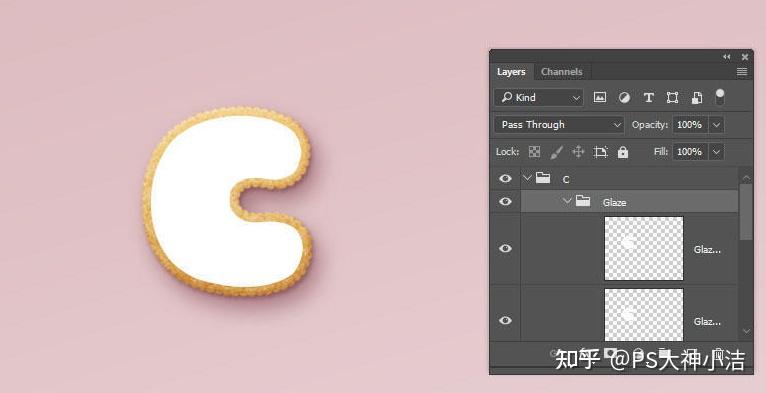The image size is (766, 393).
Task: Open the Opacity slider dropdown arrow
Action: pos(716,125)
